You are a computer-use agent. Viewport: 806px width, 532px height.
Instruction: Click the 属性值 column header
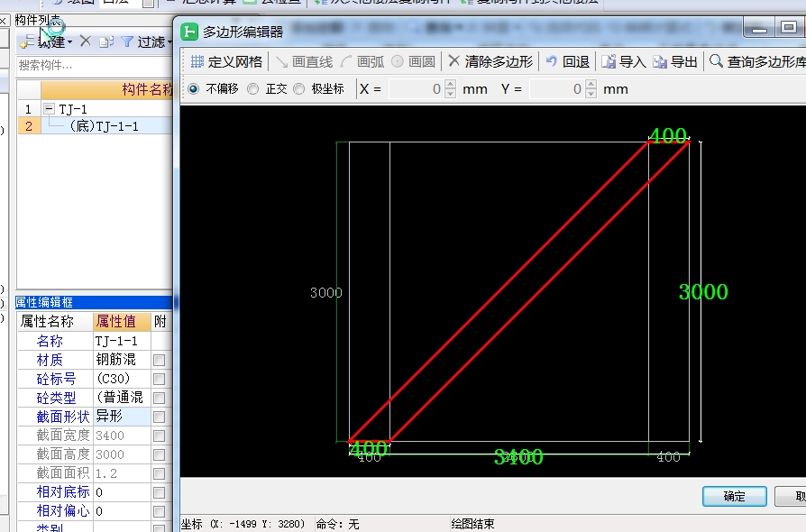click(122, 322)
